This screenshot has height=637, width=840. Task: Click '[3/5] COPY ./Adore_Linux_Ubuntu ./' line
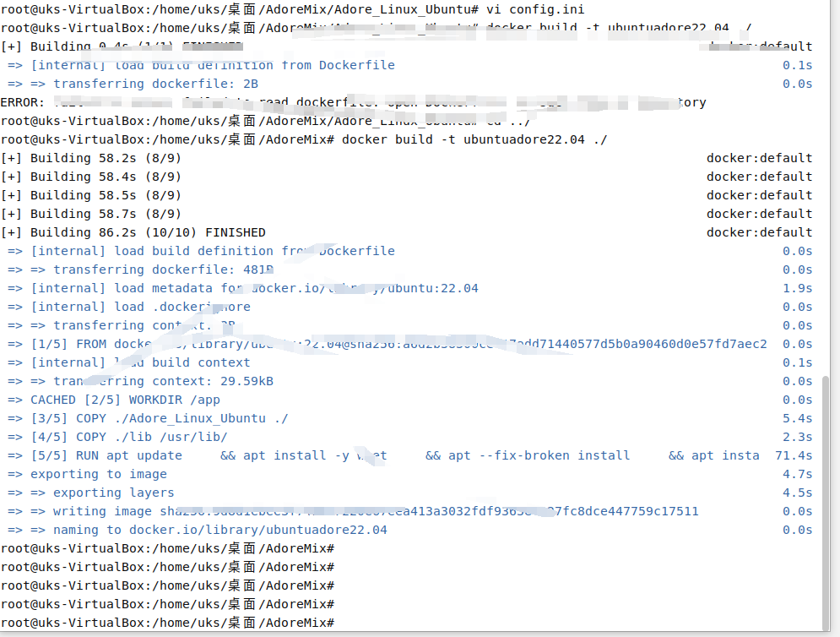tap(148, 419)
